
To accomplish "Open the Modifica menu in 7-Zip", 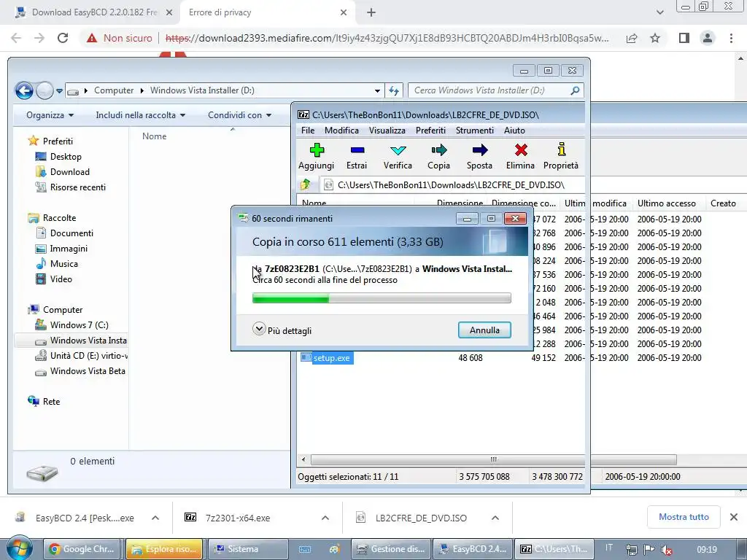I will tap(341, 131).
